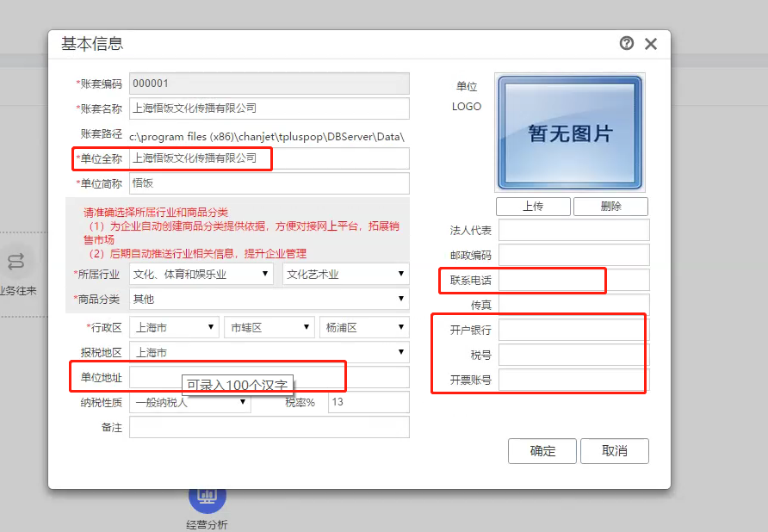
Task: Open the 经营分析 chart icon in background
Action: (207, 496)
